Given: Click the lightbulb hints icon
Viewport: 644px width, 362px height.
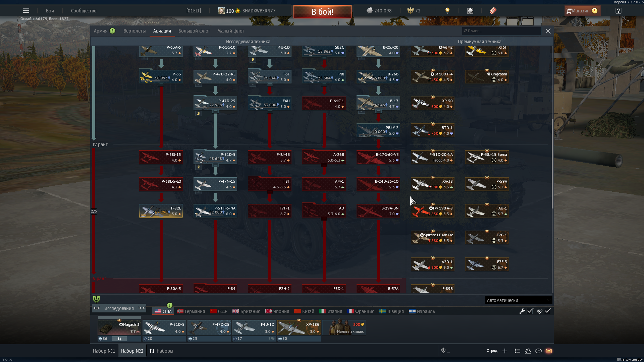Looking at the screenshot, I should click(x=447, y=11).
